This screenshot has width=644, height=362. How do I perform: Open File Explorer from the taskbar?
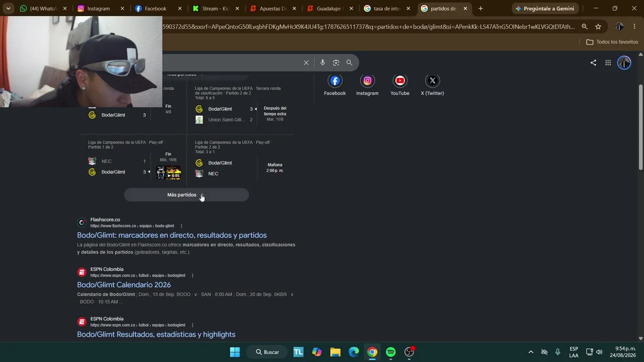click(335, 352)
